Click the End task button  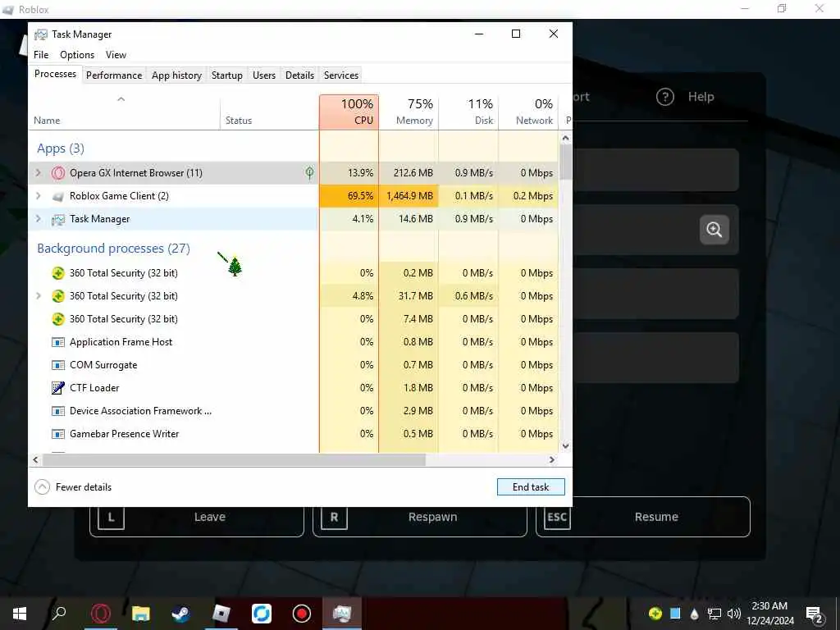click(x=531, y=487)
